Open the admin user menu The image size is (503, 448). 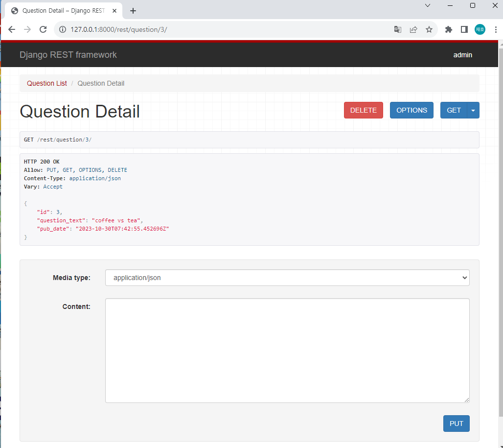tap(462, 55)
